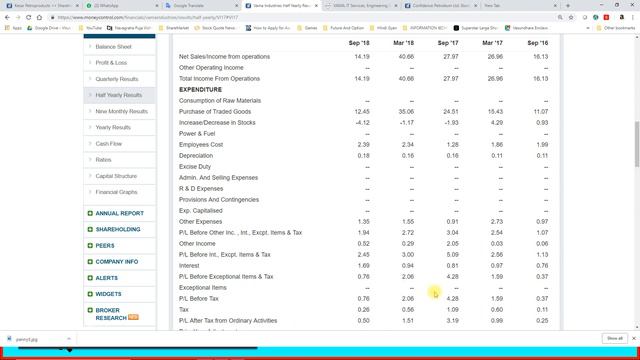Viewport: 640px width, 360px height.
Task: Open Profit & Loss in the sidebar
Action: tap(111, 63)
